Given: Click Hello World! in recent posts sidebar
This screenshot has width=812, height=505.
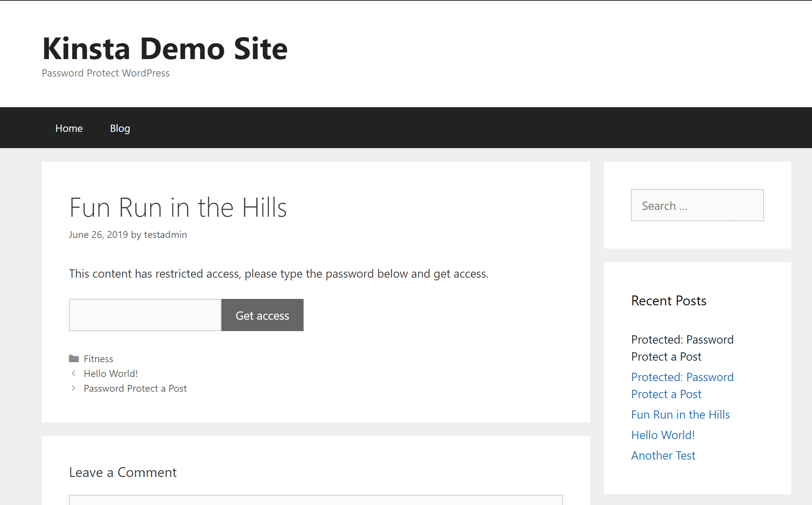Looking at the screenshot, I should [664, 434].
